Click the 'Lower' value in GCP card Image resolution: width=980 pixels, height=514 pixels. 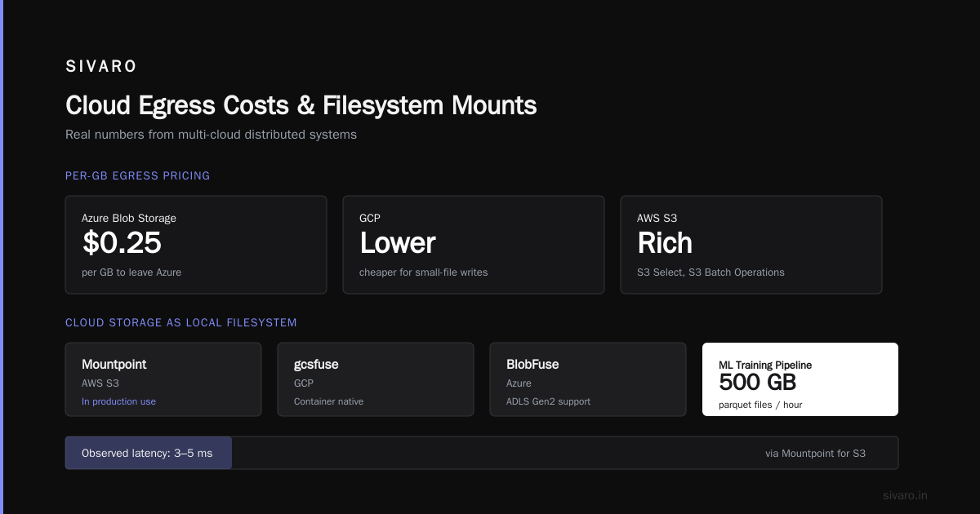tap(398, 243)
